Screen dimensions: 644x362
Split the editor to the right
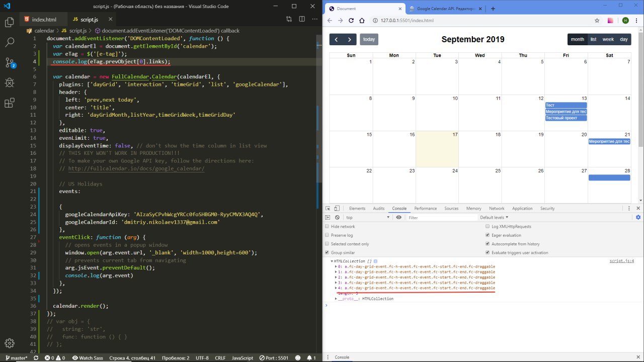point(301,19)
